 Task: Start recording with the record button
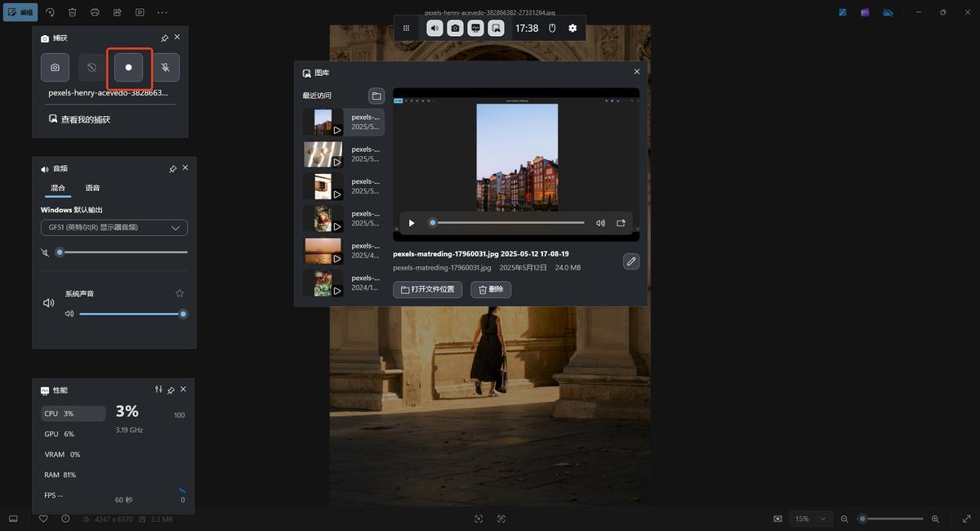pos(128,68)
